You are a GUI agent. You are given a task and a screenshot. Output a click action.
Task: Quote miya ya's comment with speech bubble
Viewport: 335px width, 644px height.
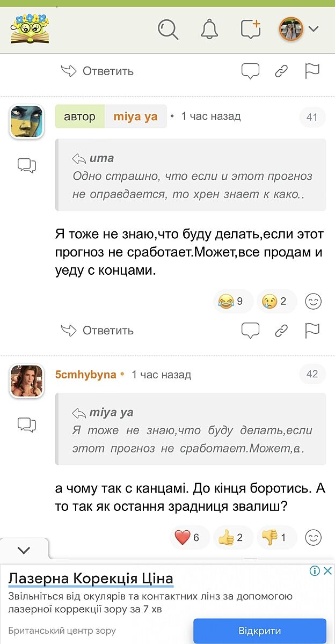(250, 331)
